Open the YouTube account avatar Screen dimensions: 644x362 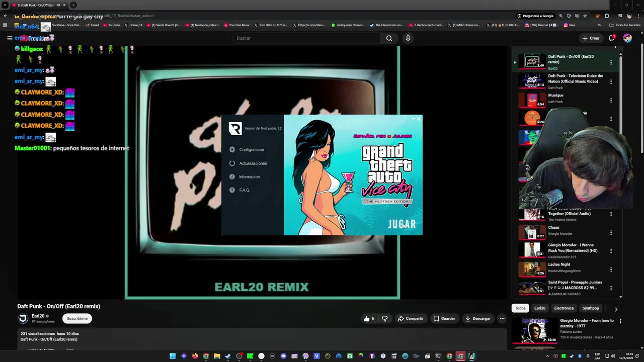coord(627,38)
